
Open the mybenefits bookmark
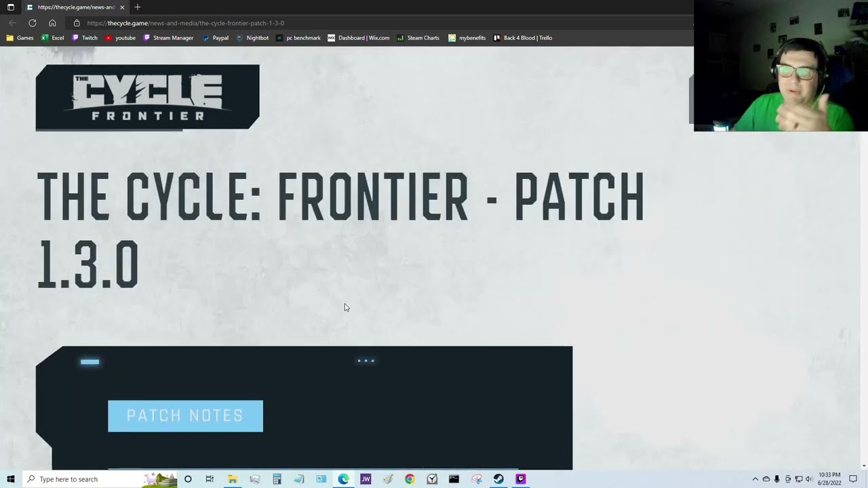point(467,38)
